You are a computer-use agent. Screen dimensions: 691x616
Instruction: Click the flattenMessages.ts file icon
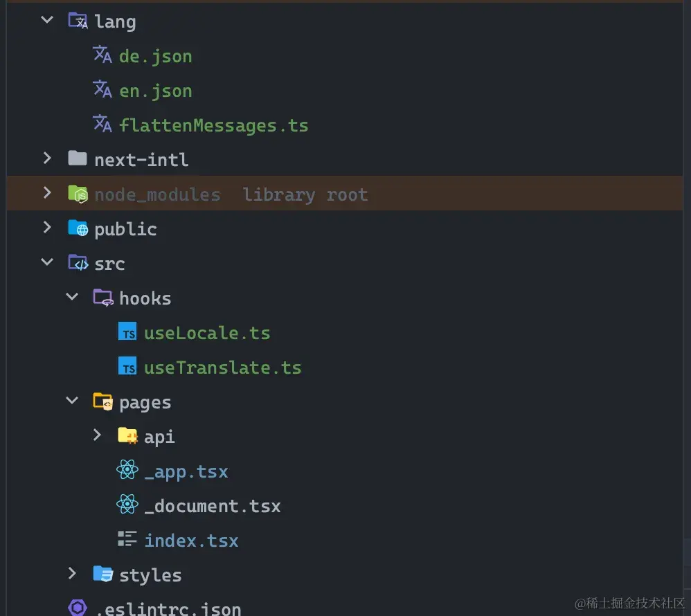pos(102,124)
